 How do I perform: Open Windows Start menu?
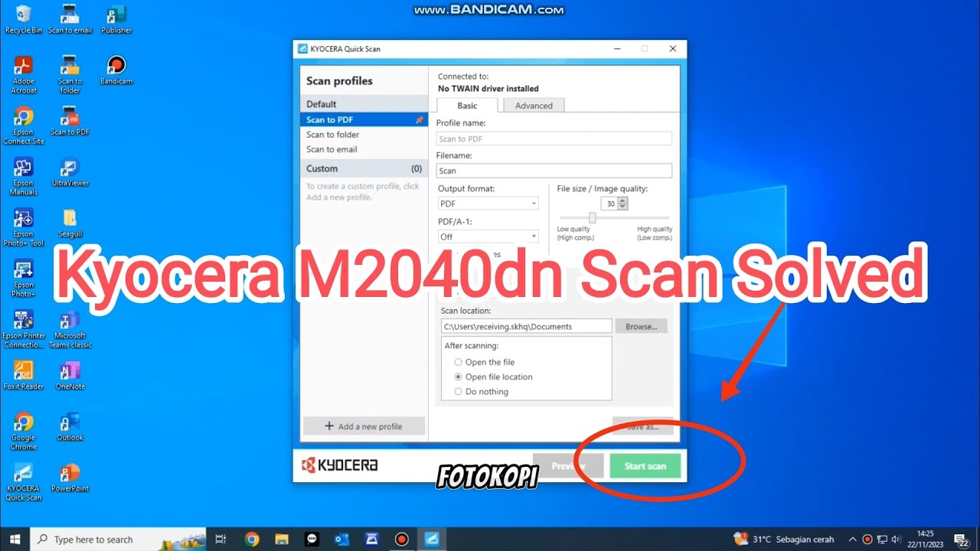tap(15, 539)
